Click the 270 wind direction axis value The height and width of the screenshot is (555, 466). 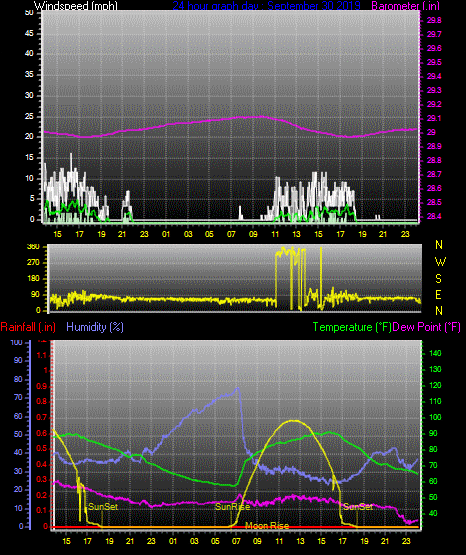33,263
